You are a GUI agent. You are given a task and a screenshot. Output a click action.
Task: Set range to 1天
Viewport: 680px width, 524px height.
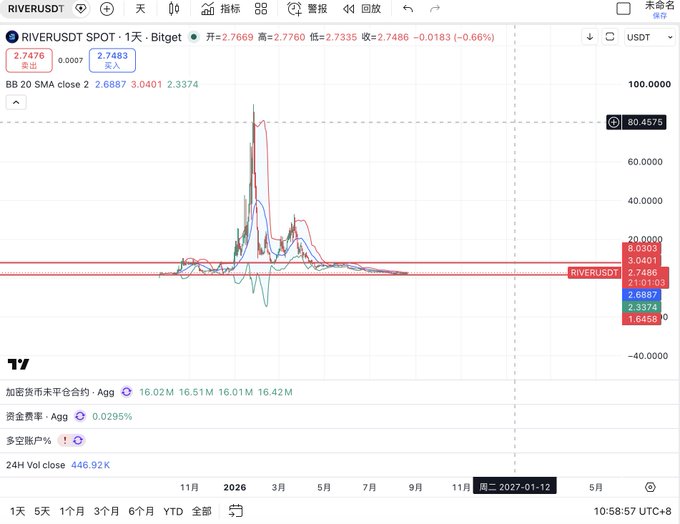pyautogui.click(x=17, y=511)
